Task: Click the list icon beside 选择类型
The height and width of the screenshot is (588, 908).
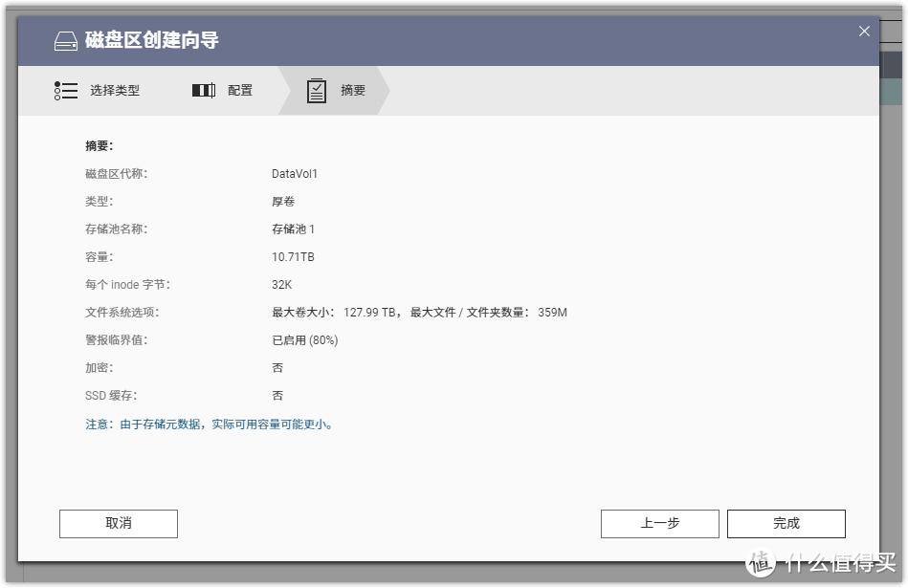Action: pos(65,90)
